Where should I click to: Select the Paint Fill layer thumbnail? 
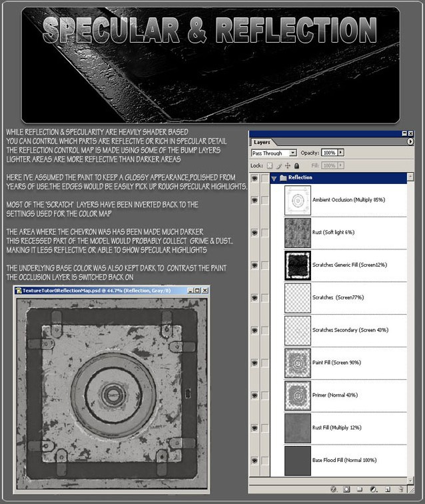pyautogui.click(x=298, y=363)
